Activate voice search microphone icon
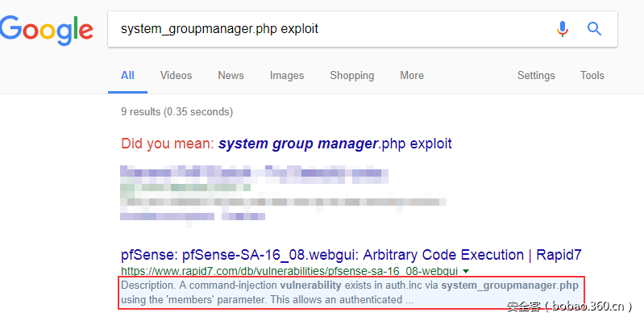The image size is (644, 321). coord(563,29)
